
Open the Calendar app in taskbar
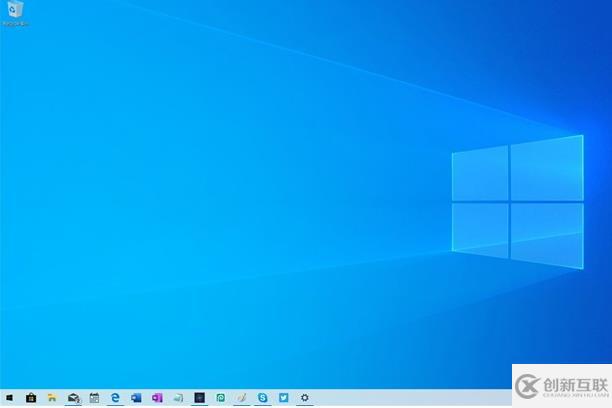tap(94, 398)
